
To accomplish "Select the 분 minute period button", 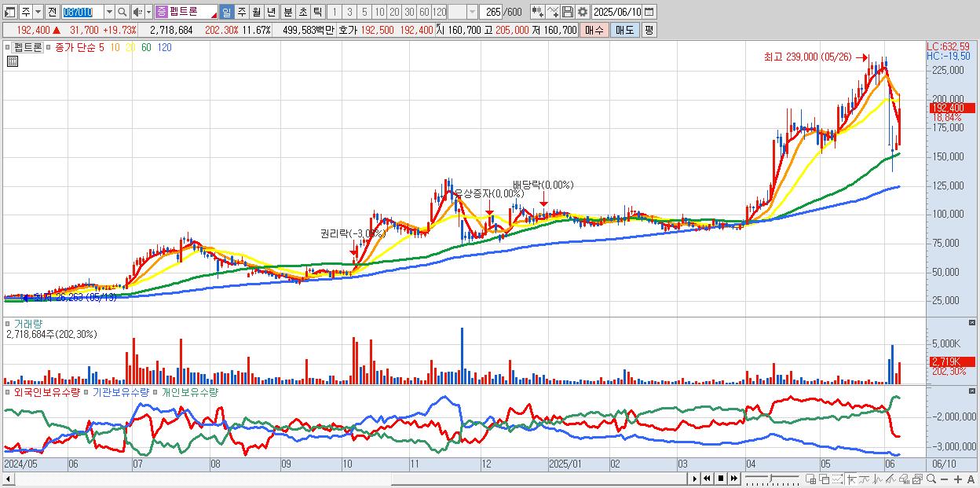I will (287, 12).
